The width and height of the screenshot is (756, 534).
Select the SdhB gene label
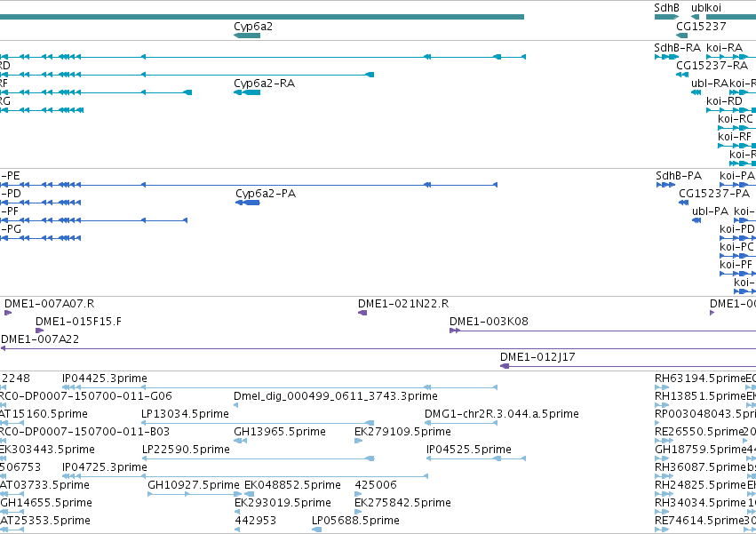point(666,8)
